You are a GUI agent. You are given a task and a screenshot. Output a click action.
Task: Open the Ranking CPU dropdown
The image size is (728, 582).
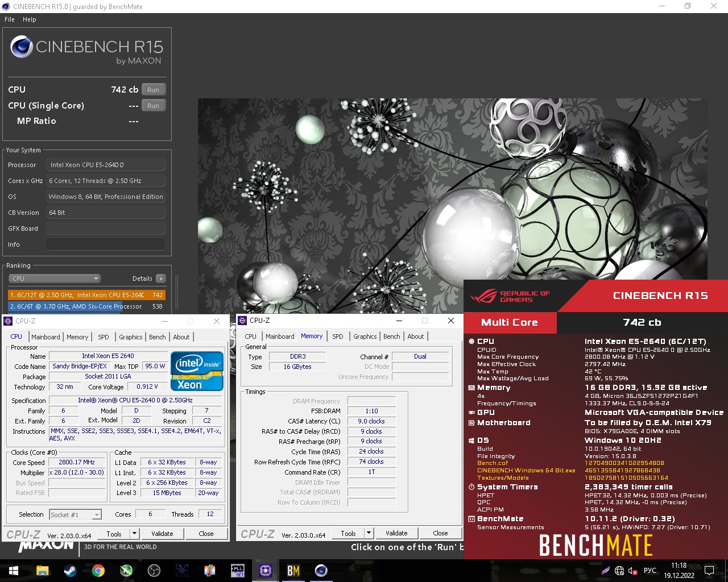pos(55,278)
